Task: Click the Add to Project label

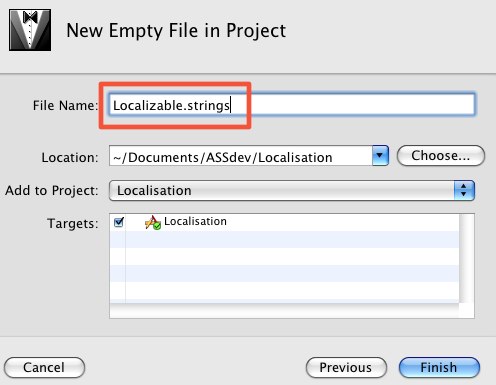Action: click(52, 191)
